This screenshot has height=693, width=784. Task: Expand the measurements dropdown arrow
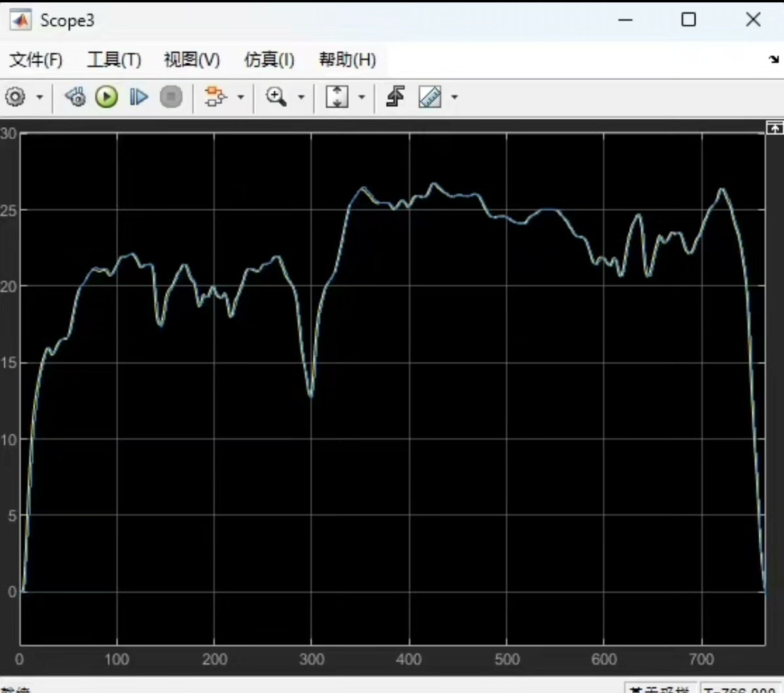(454, 97)
